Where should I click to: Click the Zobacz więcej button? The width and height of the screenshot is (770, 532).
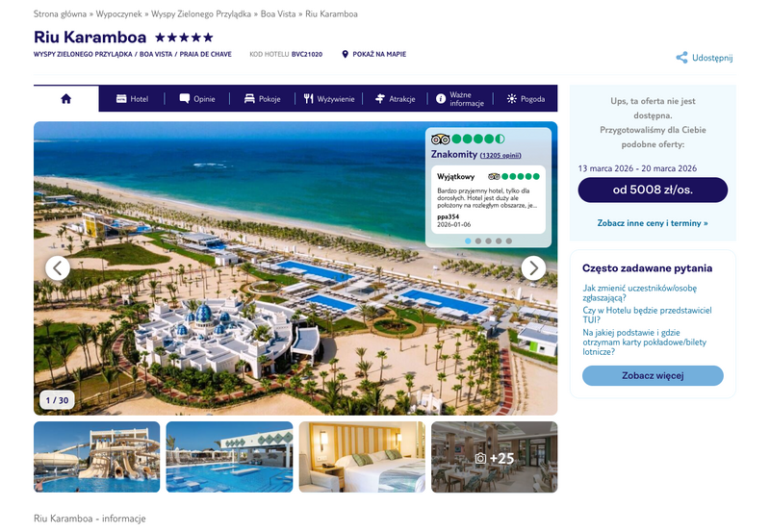pyautogui.click(x=653, y=375)
